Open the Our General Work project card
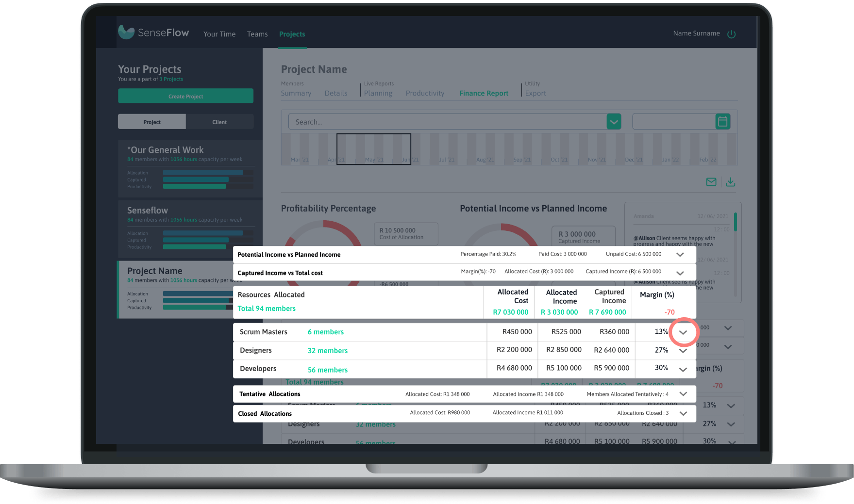Screen dimensions: 854x504 click(x=190, y=168)
